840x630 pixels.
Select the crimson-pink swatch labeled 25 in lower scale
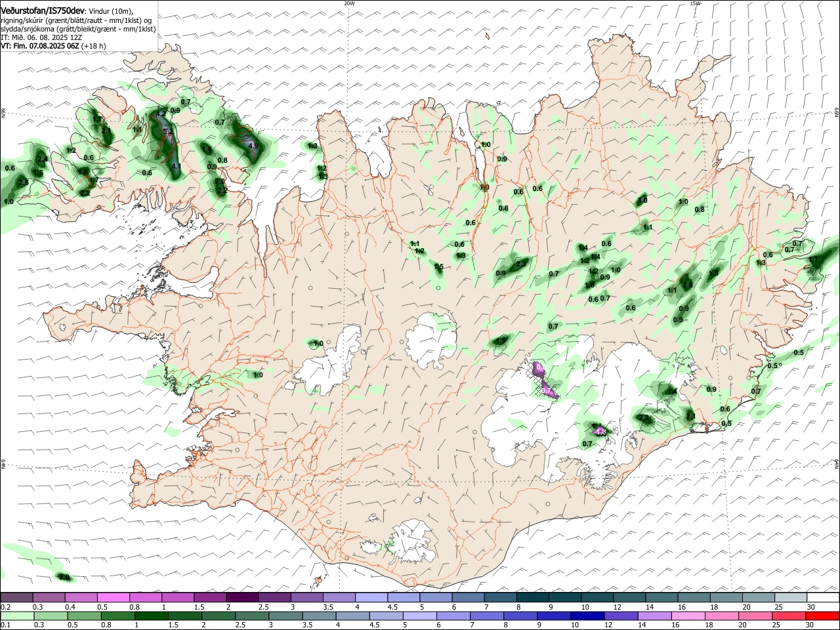click(x=789, y=616)
